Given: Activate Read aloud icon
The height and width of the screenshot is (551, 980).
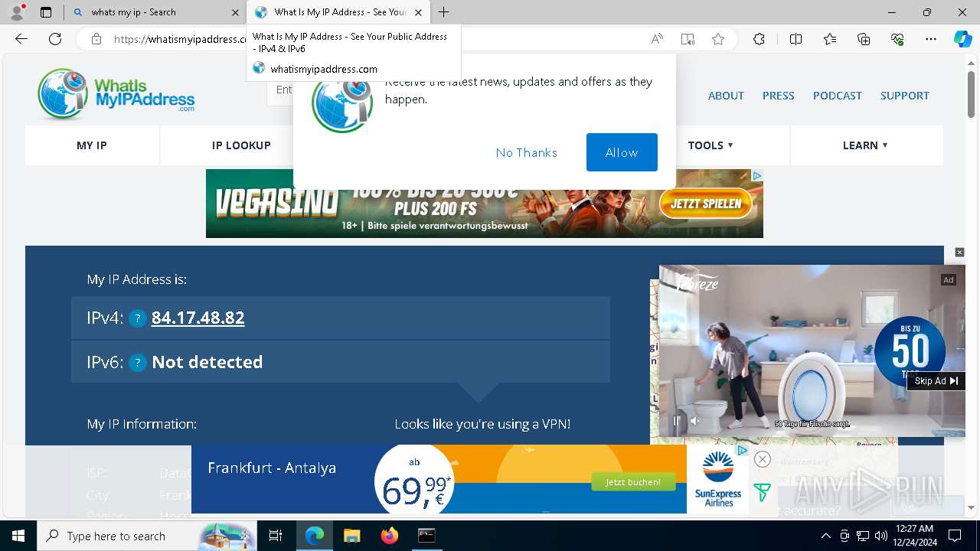Looking at the screenshot, I should click(x=657, y=39).
